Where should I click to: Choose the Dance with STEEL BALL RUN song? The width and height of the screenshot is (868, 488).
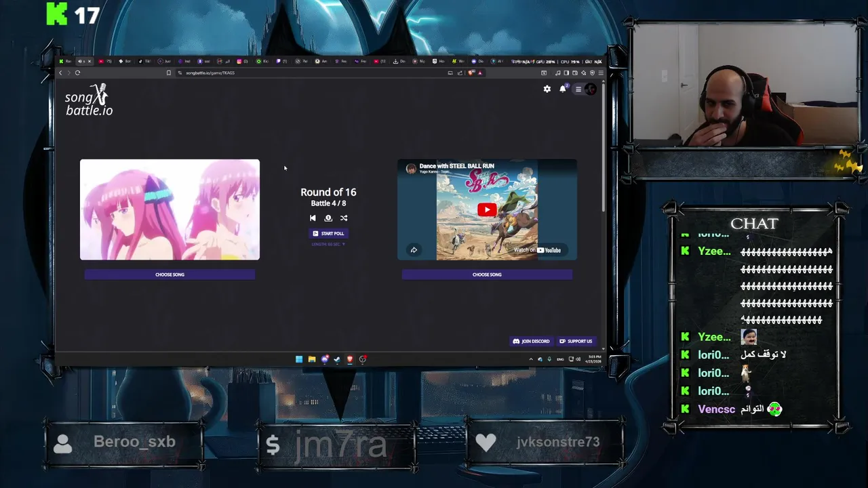click(x=487, y=274)
